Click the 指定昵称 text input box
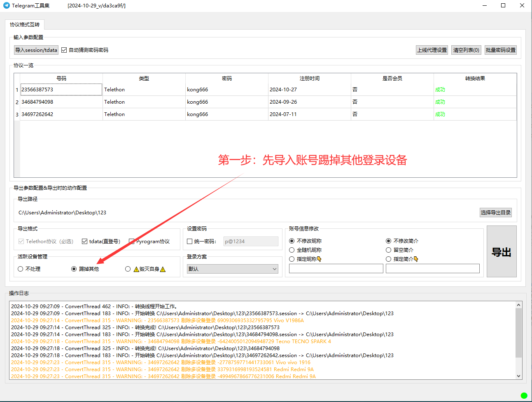The height and width of the screenshot is (402, 532). point(336,269)
